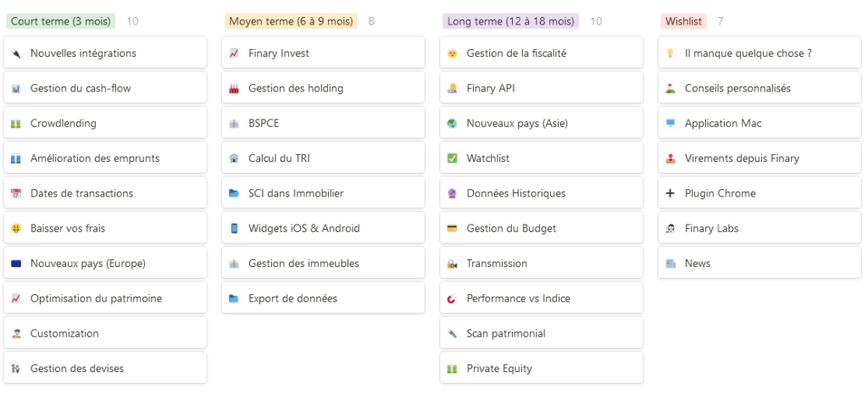This screenshot has width=868, height=411.
Task: Click the plus icon next to Plugin Chrome
Action: pyautogui.click(x=670, y=193)
